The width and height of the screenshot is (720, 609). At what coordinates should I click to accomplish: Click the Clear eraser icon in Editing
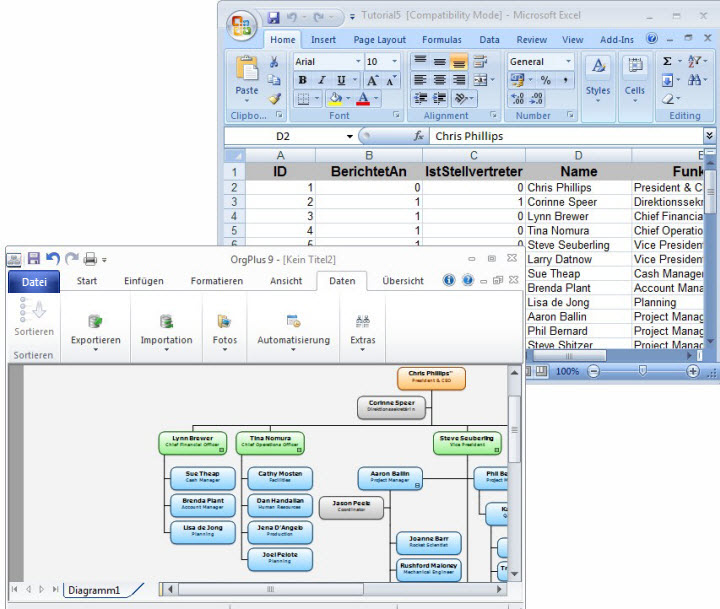pos(668,99)
